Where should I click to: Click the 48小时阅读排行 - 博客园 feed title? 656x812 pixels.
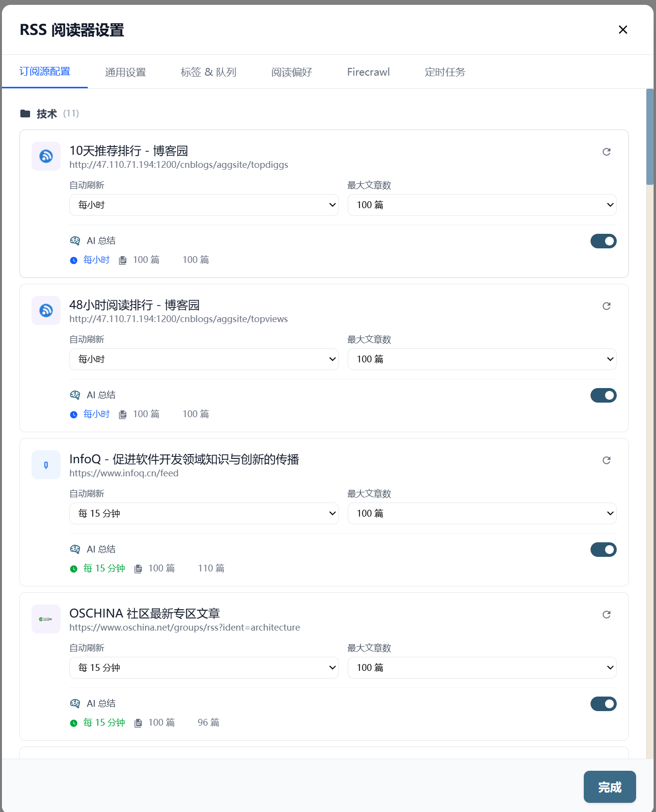[x=134, y=305]
